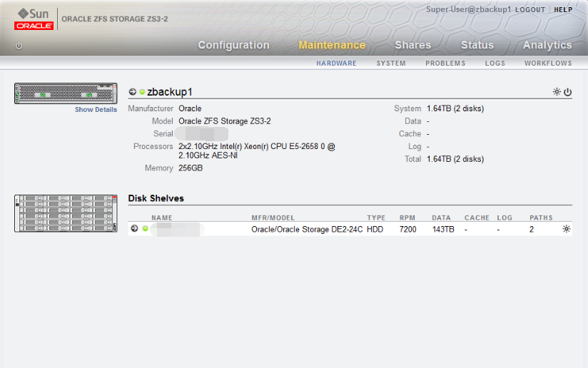Expand the DE2-24C disk shelf row arrow
Image resolution: width=588 pixels, height=368 pixels.
point(134,228)
